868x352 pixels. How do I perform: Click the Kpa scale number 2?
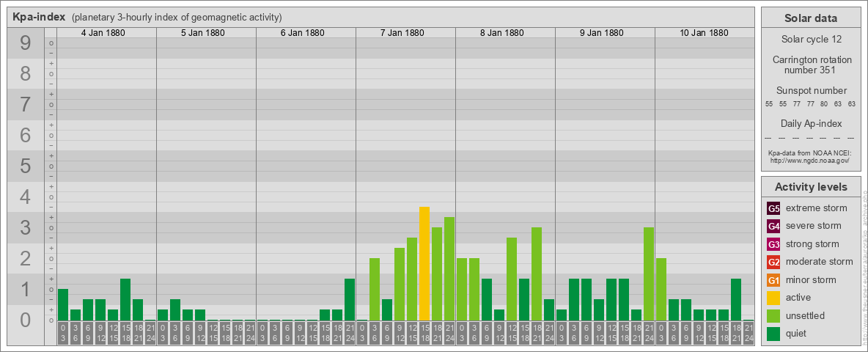(x=26, y=258)
